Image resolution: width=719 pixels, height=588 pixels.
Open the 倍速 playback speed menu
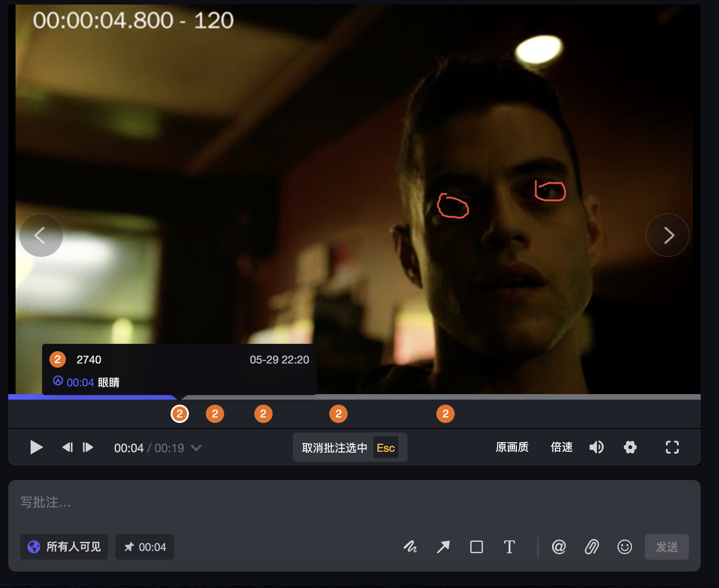pyautogui.click(x=562, y=447)
